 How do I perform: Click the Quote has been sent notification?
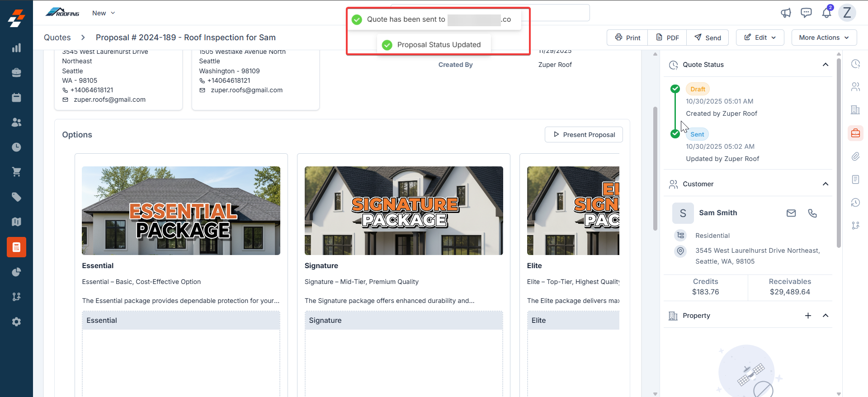tap(434, 19)
